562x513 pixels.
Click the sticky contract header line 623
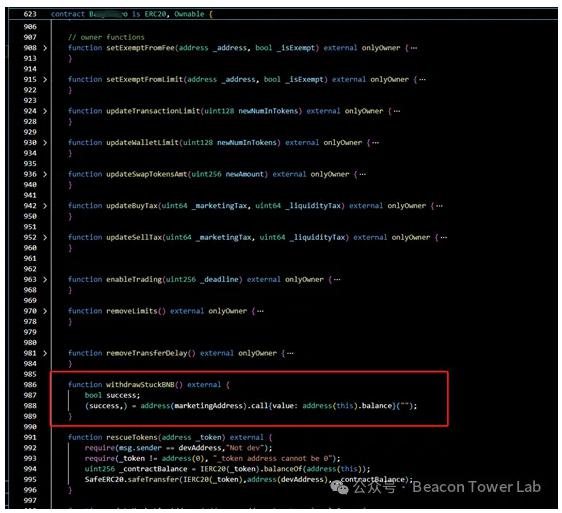coord(281,14)
